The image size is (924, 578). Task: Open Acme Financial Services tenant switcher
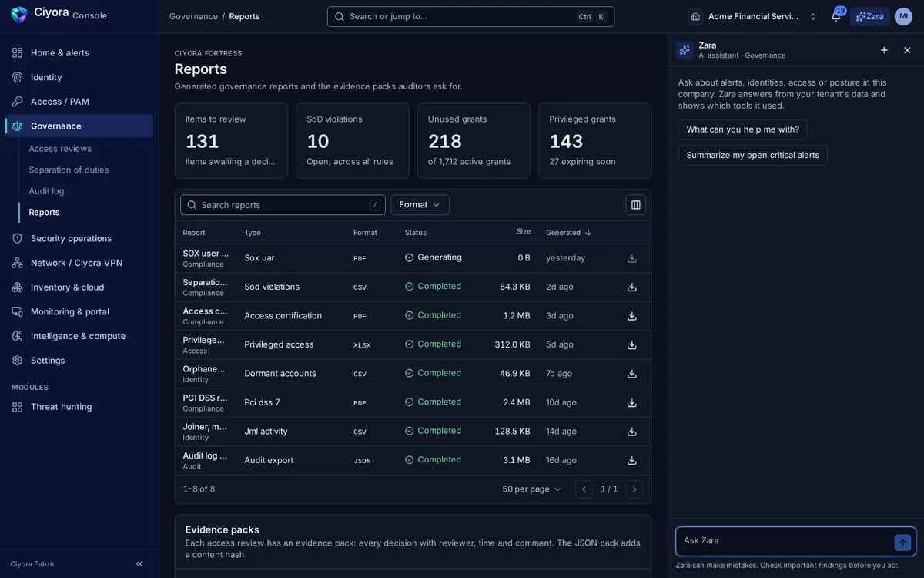[753, 16]
